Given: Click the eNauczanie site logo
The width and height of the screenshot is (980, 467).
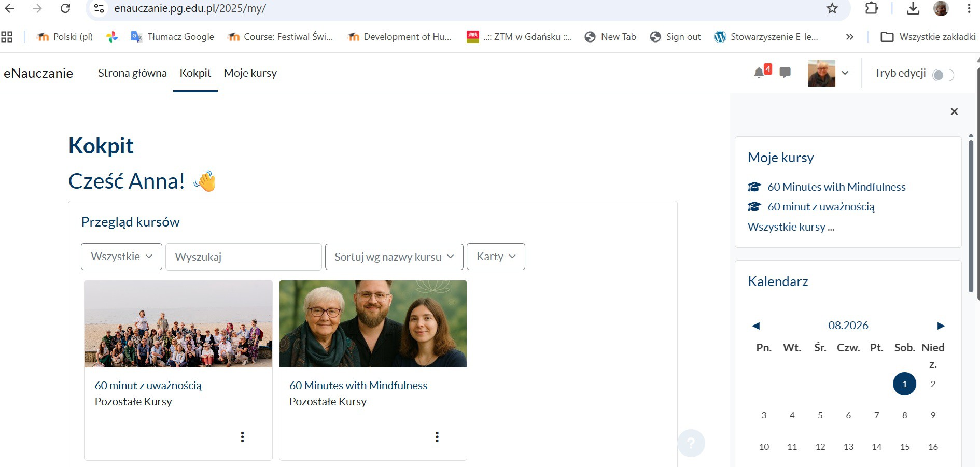Looking at the screenshot, I should [38, 73].
